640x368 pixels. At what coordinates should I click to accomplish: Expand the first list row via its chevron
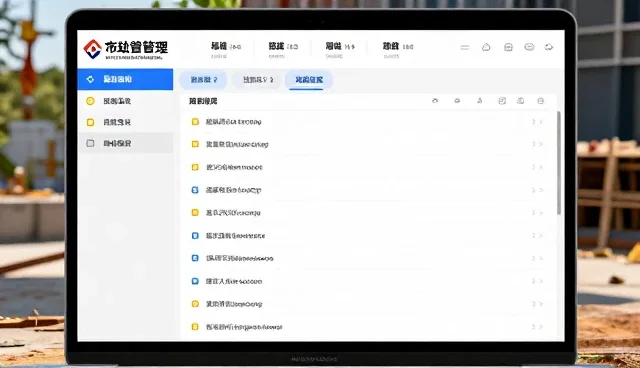(x=541, y=122)
